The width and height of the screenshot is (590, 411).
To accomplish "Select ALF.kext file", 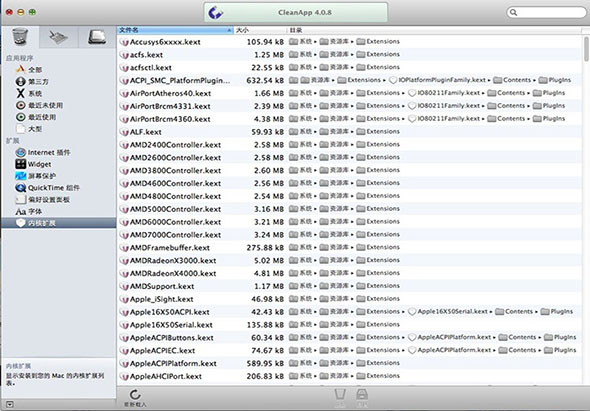I will pos(146,132).
